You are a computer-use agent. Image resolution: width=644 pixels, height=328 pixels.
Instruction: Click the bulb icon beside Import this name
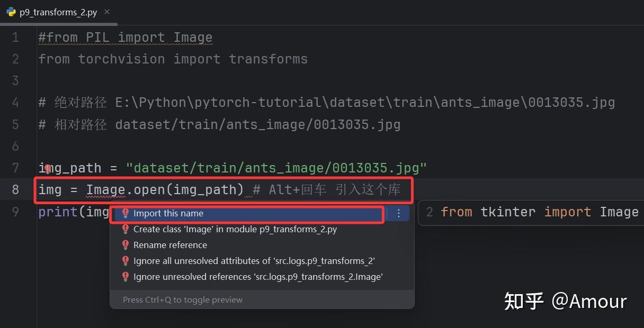click(x=126, y=213)
